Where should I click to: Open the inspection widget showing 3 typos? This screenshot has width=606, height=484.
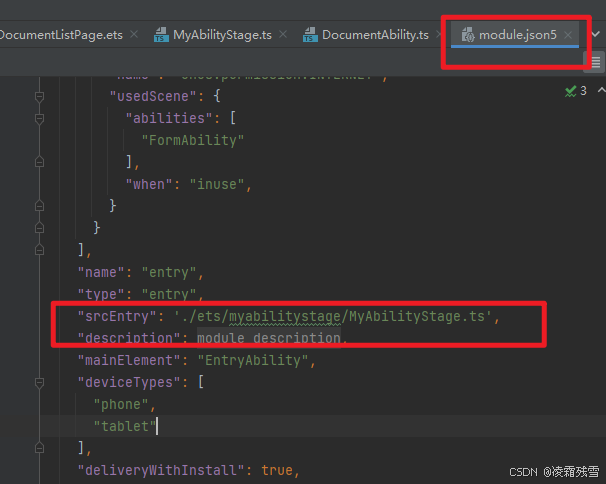coord(575,91)
